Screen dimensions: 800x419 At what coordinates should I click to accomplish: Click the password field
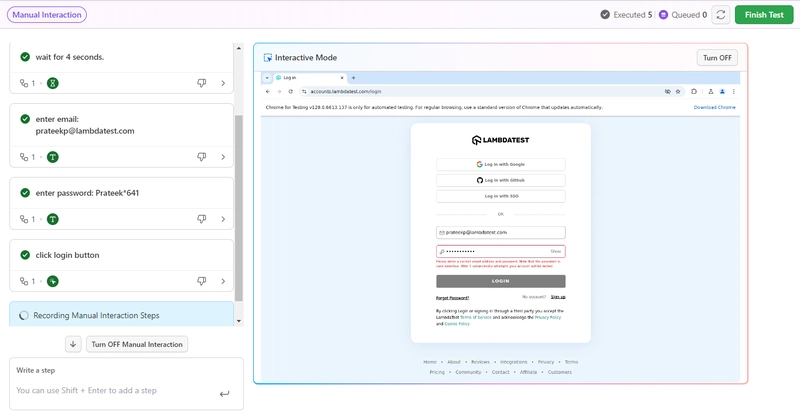(501, 251)
